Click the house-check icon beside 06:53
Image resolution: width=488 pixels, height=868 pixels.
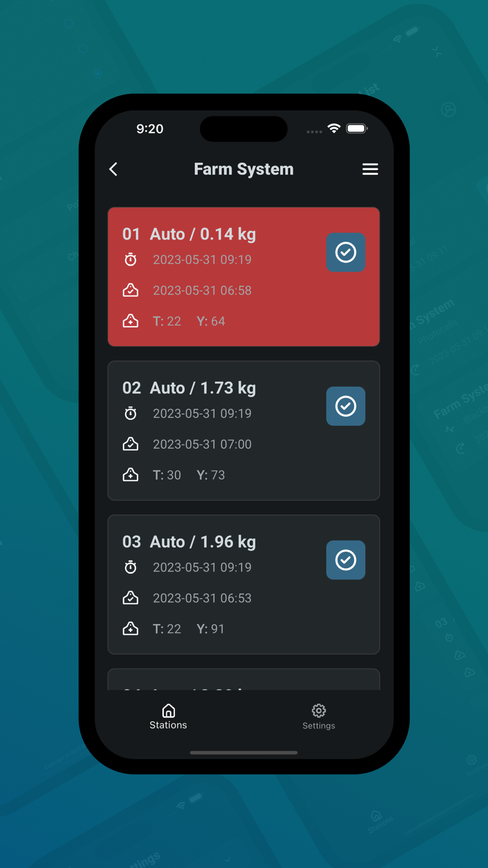(130, 598)
